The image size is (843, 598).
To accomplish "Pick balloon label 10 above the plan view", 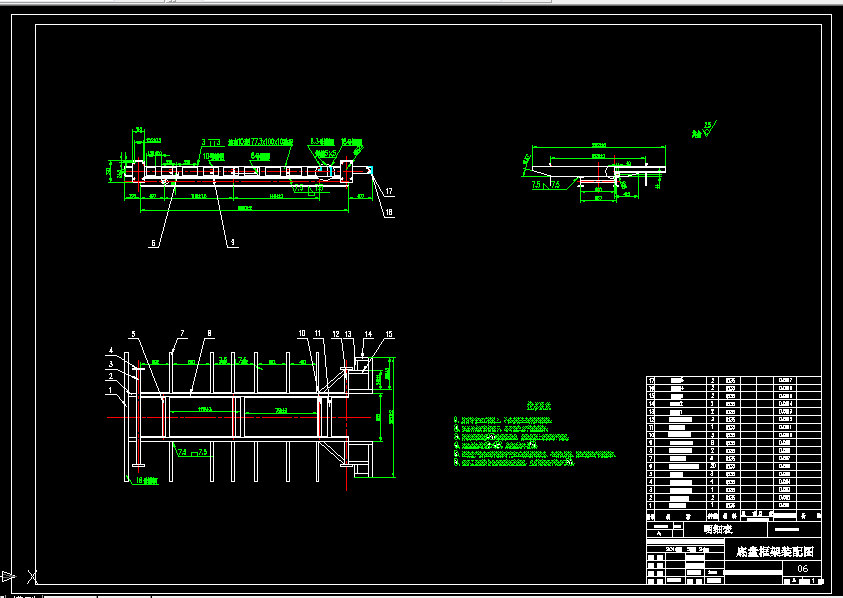I will tap(302, 333).
